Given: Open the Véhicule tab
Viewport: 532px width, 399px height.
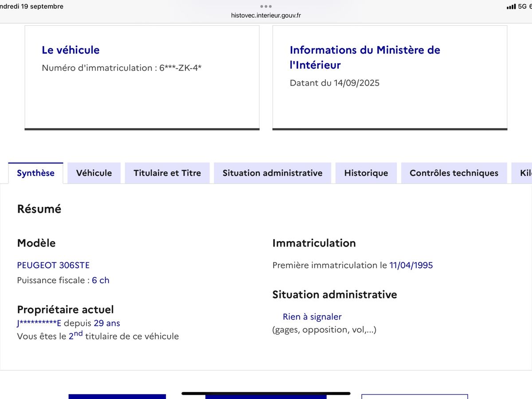Looking at the screenshot, I should click(x=94, y=173).
